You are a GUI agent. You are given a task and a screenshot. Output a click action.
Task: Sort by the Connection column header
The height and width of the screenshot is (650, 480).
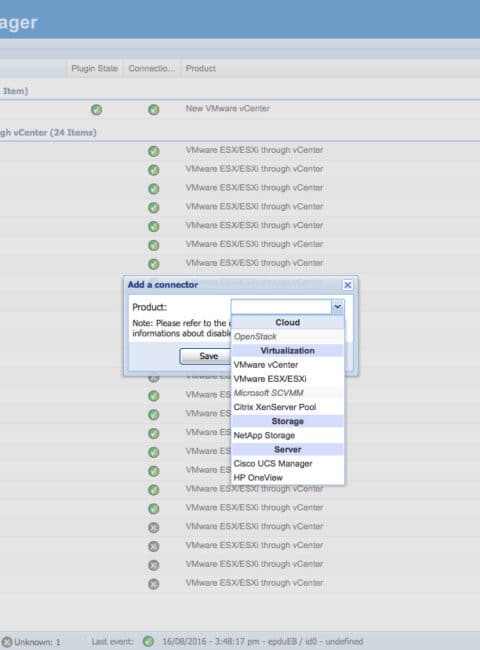point(152,68)
